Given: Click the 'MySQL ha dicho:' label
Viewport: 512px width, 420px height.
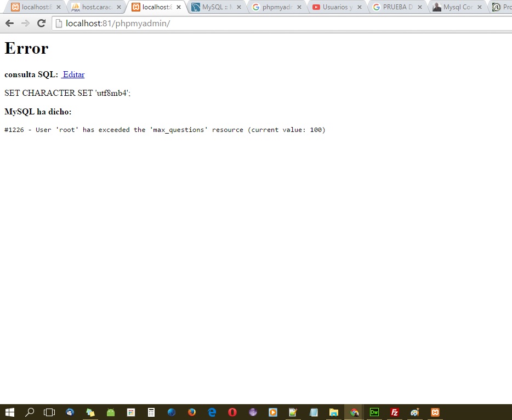Looking at the screenshot, I should coord(38,112).
